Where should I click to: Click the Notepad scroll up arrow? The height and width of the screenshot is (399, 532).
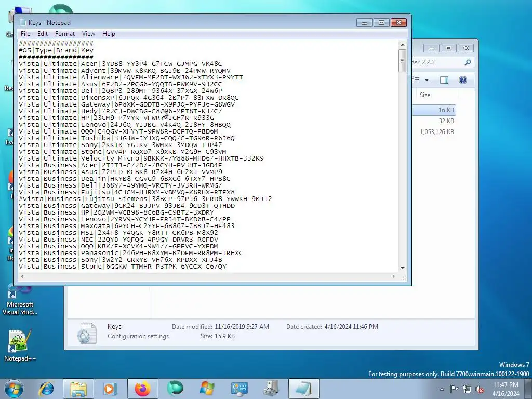pyautogui.click(x=403, y=45)
